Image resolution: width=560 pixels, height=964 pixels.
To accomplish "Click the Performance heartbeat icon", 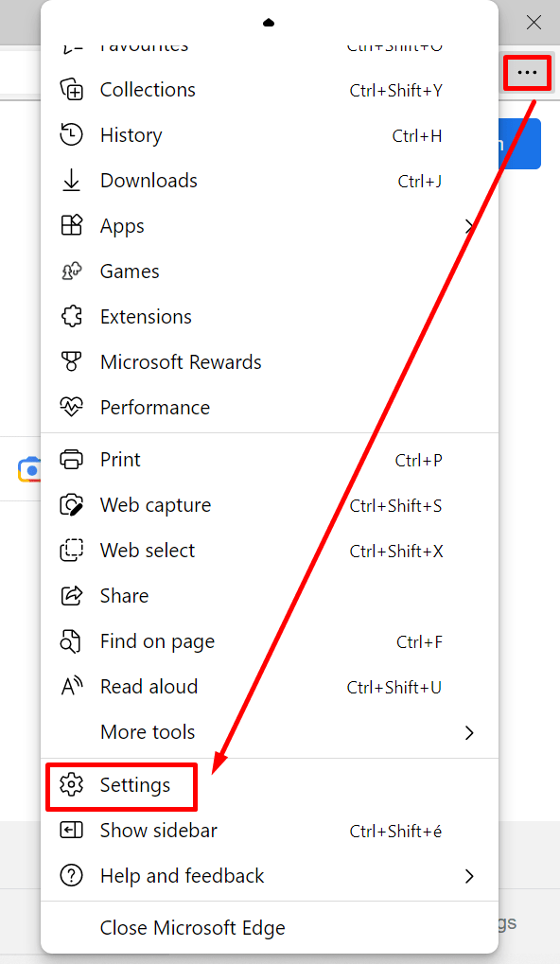I will pyautogui.click(x=71, y=407).
